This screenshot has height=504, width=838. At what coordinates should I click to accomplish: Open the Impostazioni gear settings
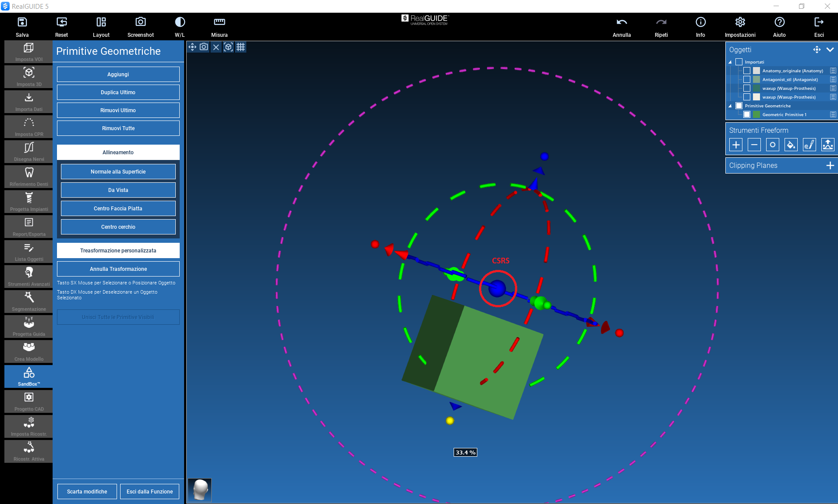(x=740, y=22)
